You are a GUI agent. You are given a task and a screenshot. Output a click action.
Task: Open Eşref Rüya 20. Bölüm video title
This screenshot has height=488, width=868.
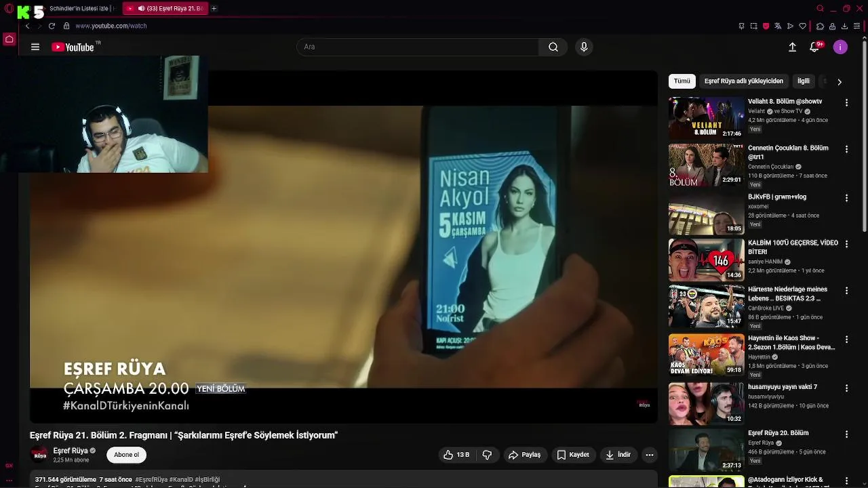pos(778,433)
